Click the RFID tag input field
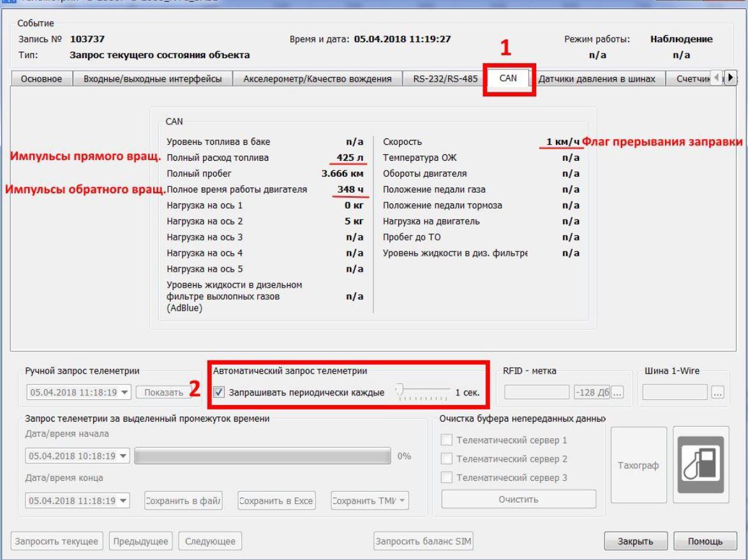This screenshot has width=748, height=560. tap(536, 392)
